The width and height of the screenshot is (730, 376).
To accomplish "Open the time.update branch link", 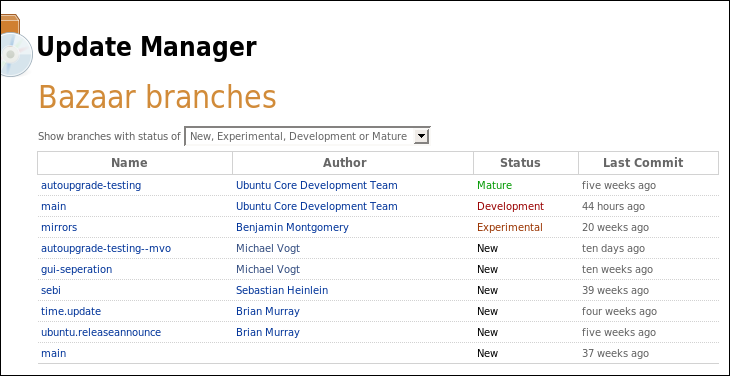I will (71, 311).
